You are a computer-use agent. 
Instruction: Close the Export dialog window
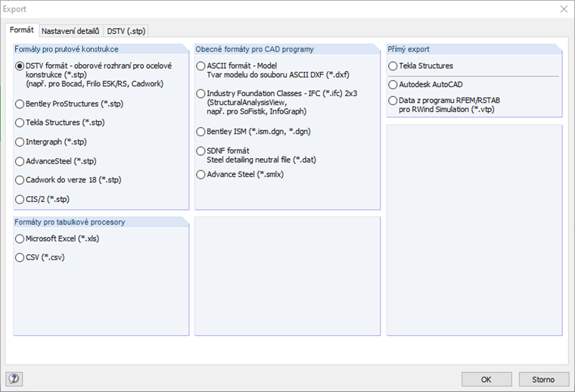[x=563, y=9]
